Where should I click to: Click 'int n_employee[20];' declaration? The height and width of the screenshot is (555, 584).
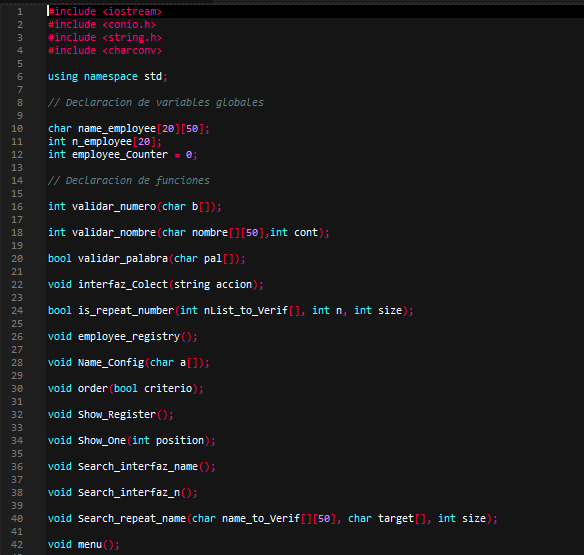coord(105,142)
